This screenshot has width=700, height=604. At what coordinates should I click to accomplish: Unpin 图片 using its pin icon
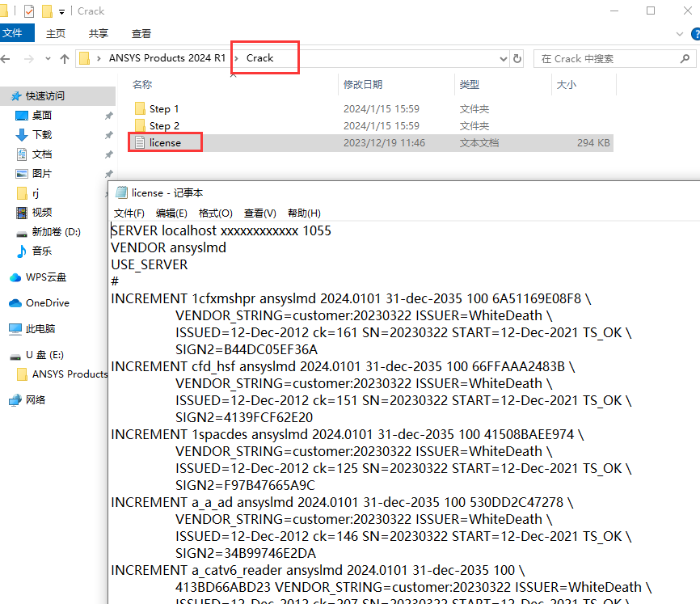[x=108, y=174]
